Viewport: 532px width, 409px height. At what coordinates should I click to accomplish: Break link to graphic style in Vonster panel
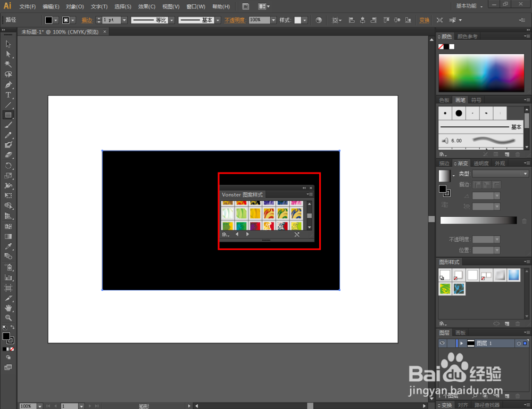point(297,234)
